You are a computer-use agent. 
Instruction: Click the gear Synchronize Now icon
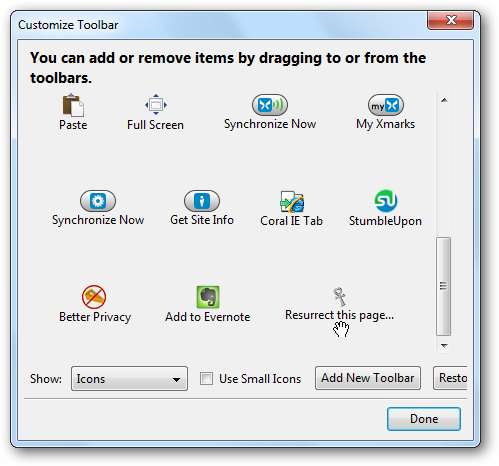[98, 201]
